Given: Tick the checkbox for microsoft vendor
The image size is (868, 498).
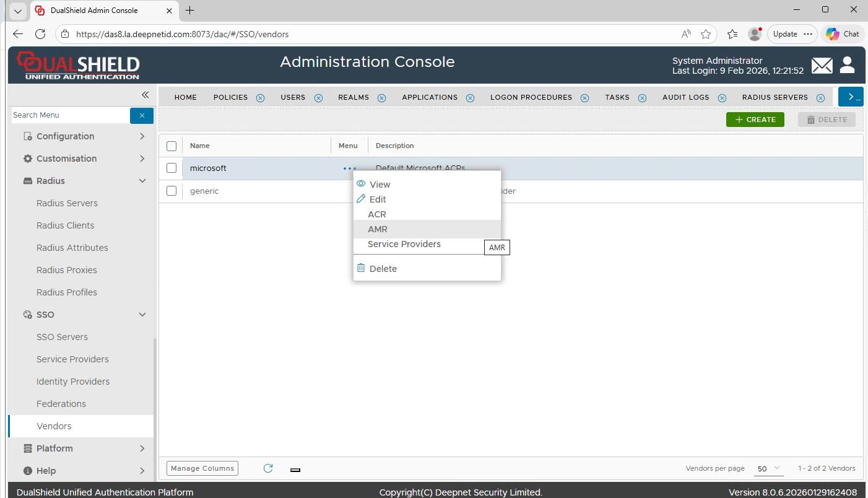Looking at the screenshot, I should [171, 168].
